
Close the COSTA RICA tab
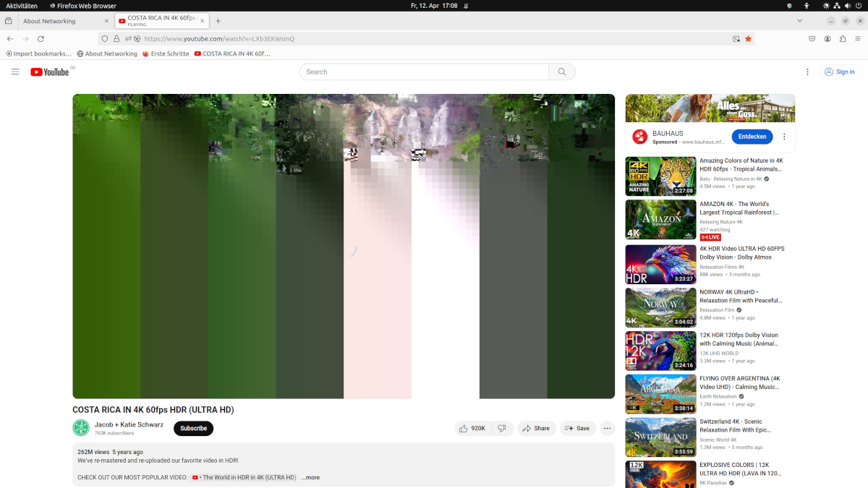tap(203, 21)
